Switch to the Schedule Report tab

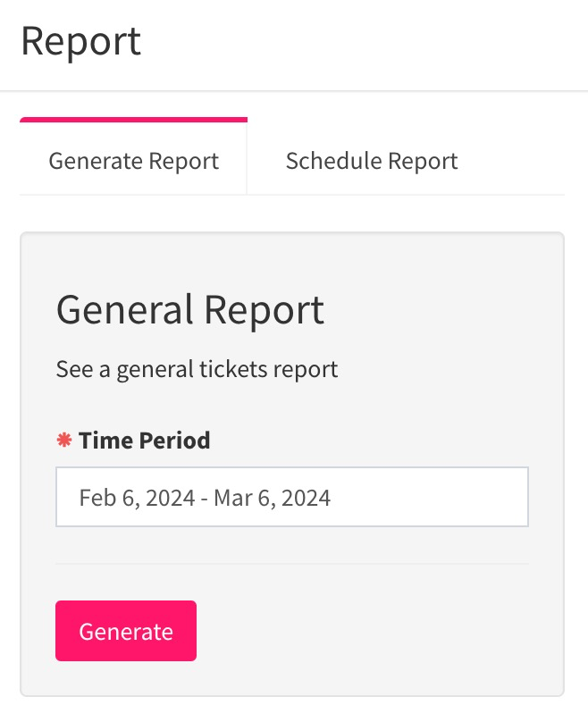(x=372, y=161)
